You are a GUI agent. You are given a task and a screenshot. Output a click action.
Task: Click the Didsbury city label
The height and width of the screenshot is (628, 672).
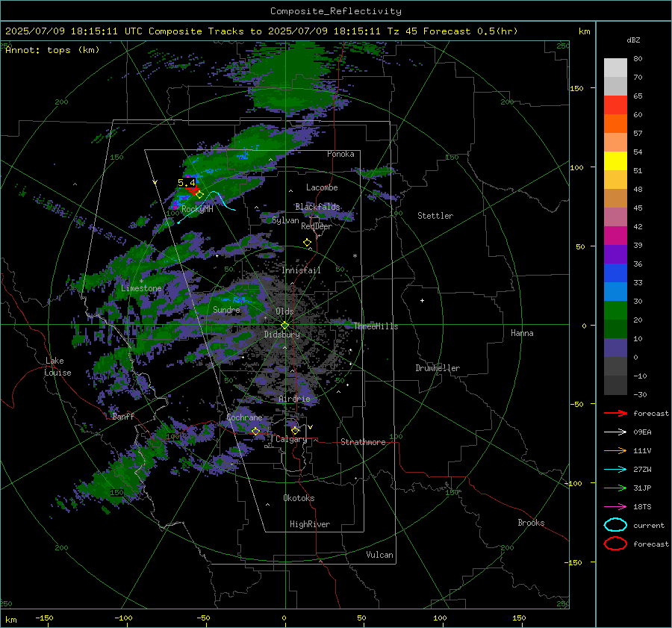(x=282, y=335)
